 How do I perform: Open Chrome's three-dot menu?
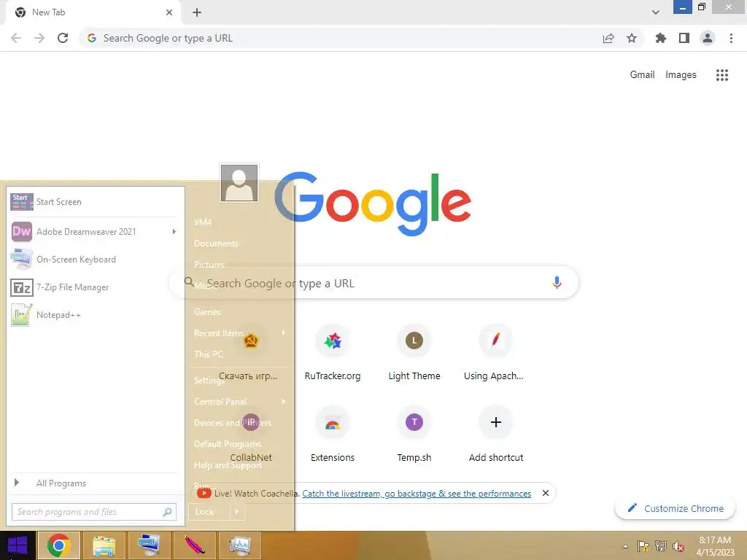(x=731, y=38)
